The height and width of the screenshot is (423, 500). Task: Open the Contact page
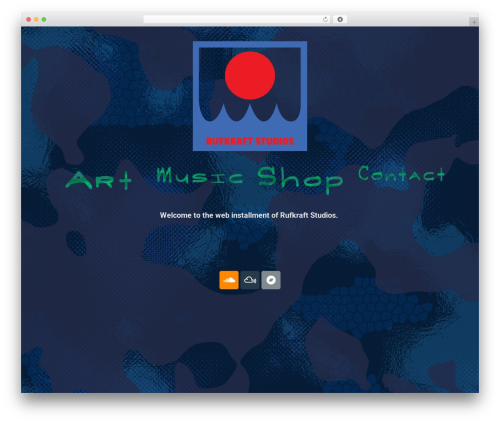[402, 174]
